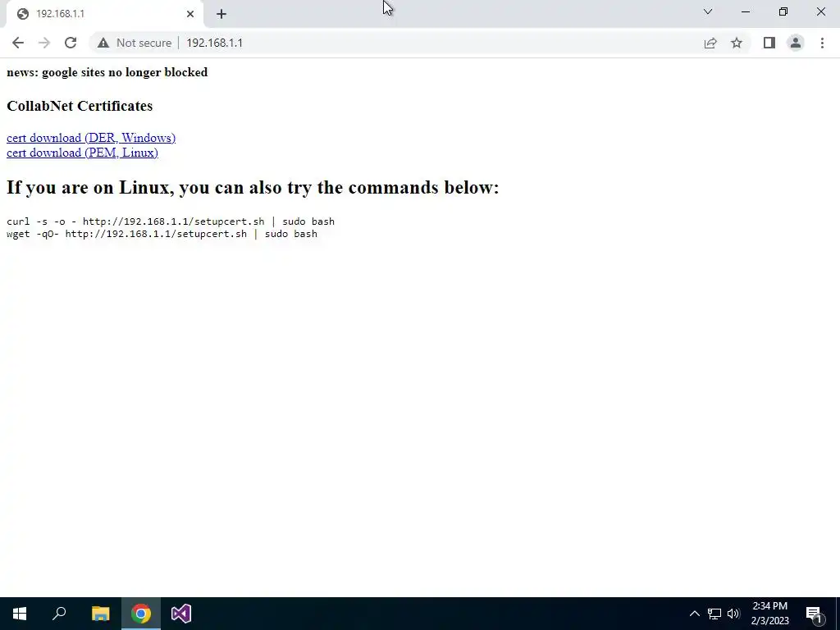
Task: Open the volume control tray icon
Action: coord(733,614)
